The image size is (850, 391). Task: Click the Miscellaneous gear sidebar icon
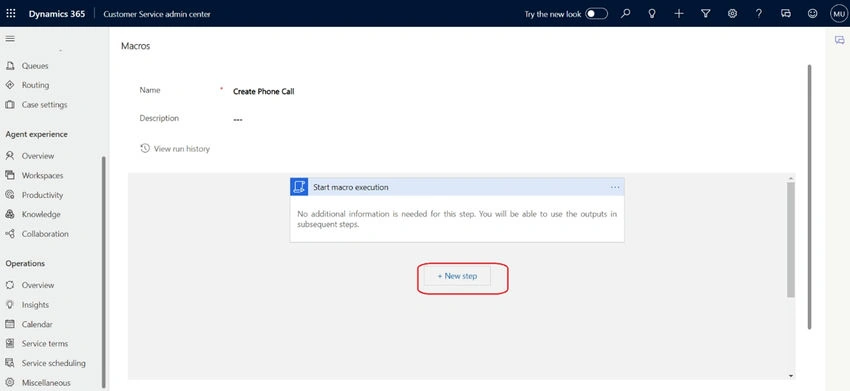(x=10, y=383)
